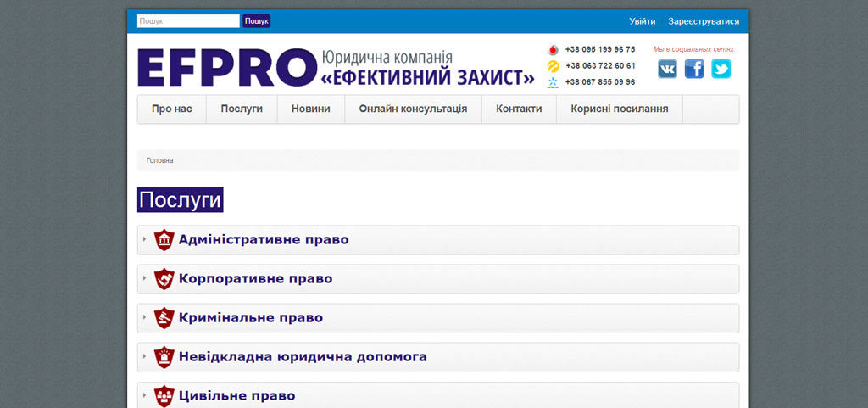The height and width of the screenshot is (408, 868).
Task: Click the Мы в социальных сетях label
Action: click(x=694, y=49)
